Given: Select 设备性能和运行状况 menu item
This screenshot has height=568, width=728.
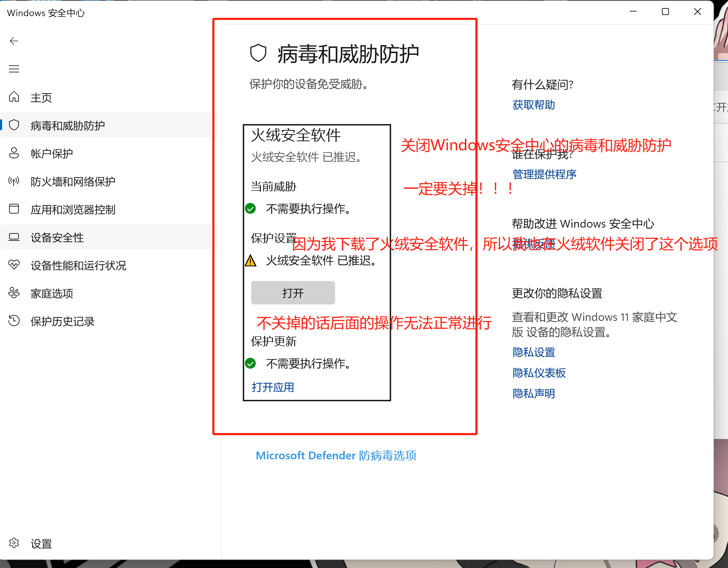Looking at the screenshot, I should (78, 265).
